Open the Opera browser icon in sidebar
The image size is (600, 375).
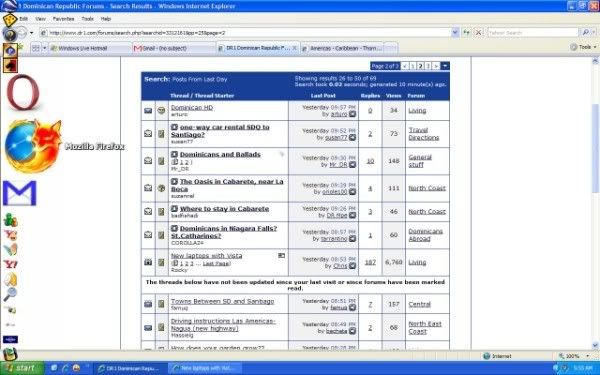[x=23, y=92]
